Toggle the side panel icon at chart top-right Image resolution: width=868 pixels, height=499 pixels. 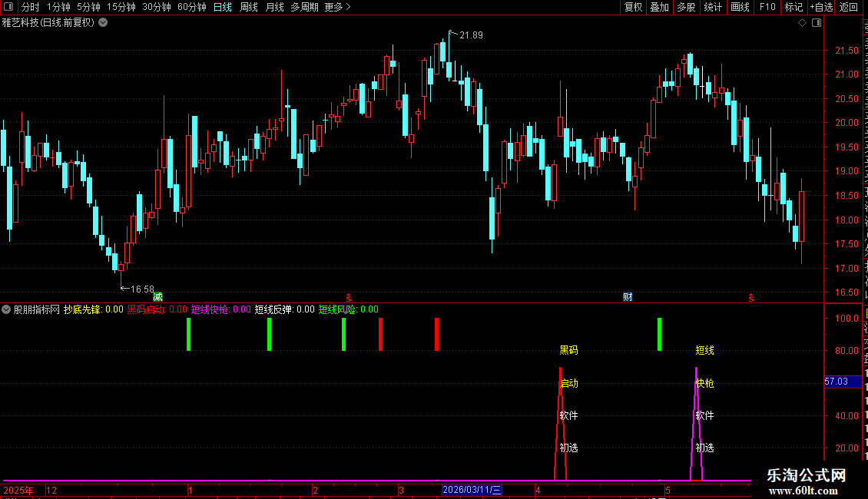click(x=817, y=23)
